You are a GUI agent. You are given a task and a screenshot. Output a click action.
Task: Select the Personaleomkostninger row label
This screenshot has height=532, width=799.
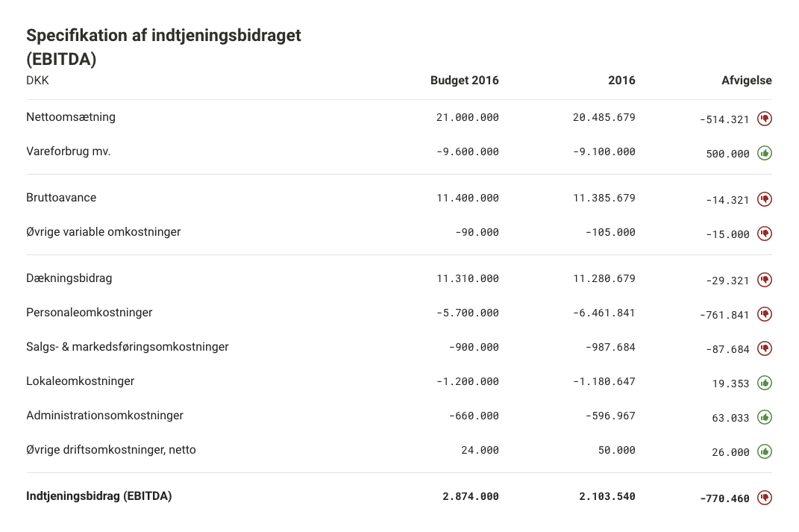click(90, 313)
